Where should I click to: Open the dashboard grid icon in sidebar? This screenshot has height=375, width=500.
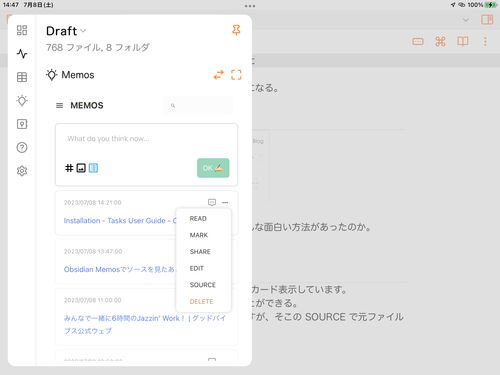click(22, 30)
